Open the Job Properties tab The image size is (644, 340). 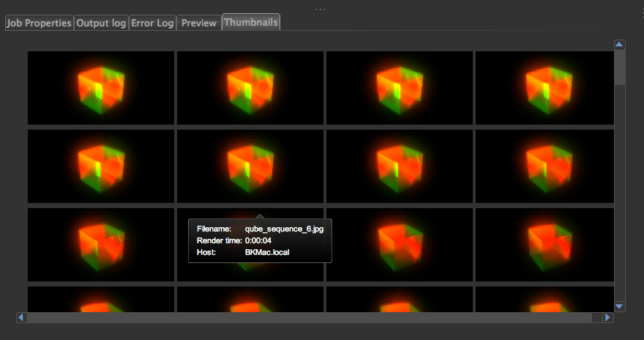click(x=39, y=23)
